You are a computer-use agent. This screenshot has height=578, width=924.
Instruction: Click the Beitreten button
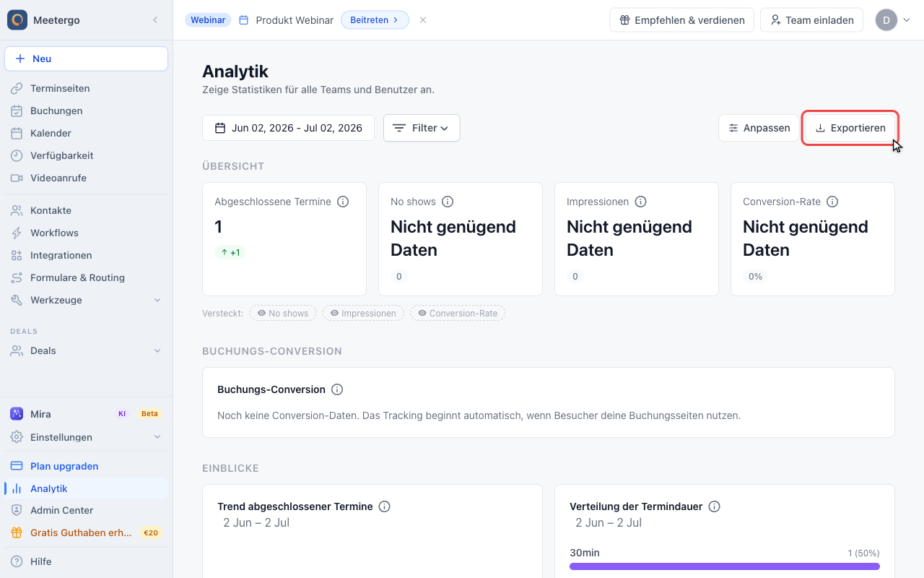[375, 20]
